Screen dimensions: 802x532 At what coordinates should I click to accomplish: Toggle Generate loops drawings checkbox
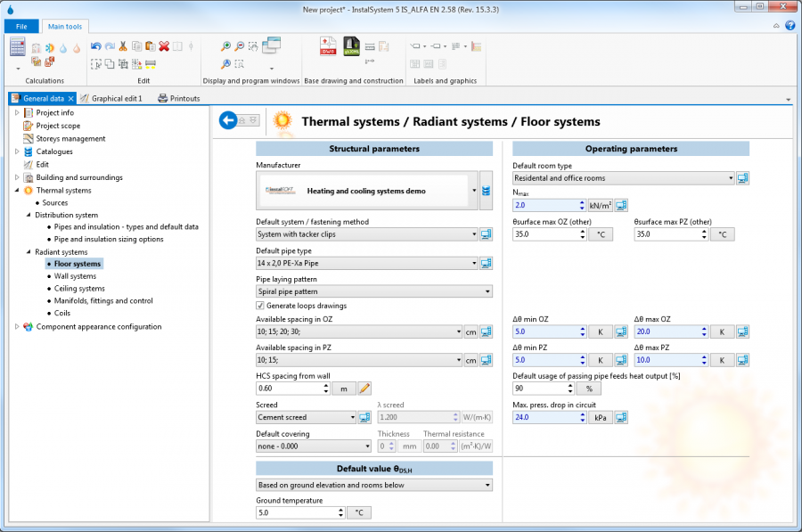(260, 306)
